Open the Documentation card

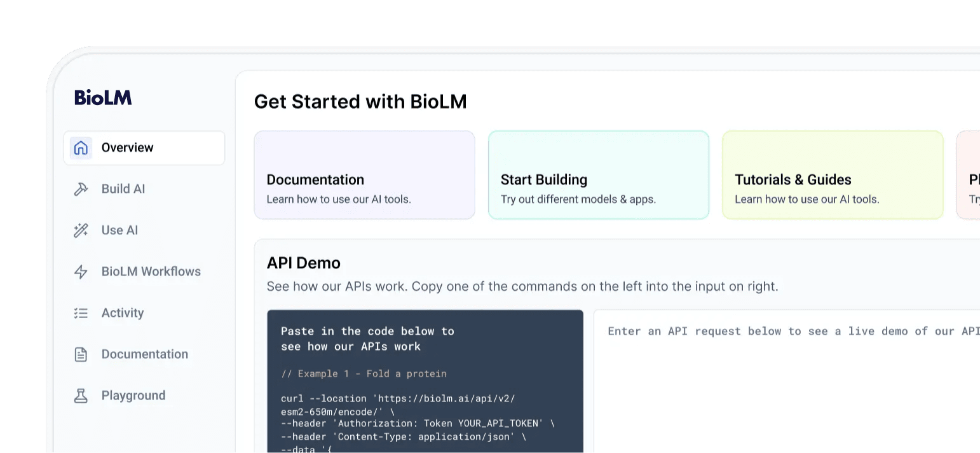(364, 175)
